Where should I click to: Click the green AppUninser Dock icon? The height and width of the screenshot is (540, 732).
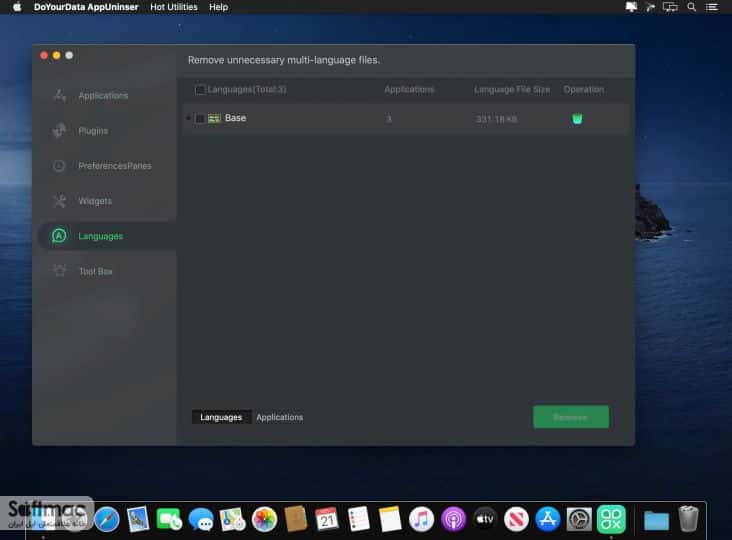coord(611,519)
